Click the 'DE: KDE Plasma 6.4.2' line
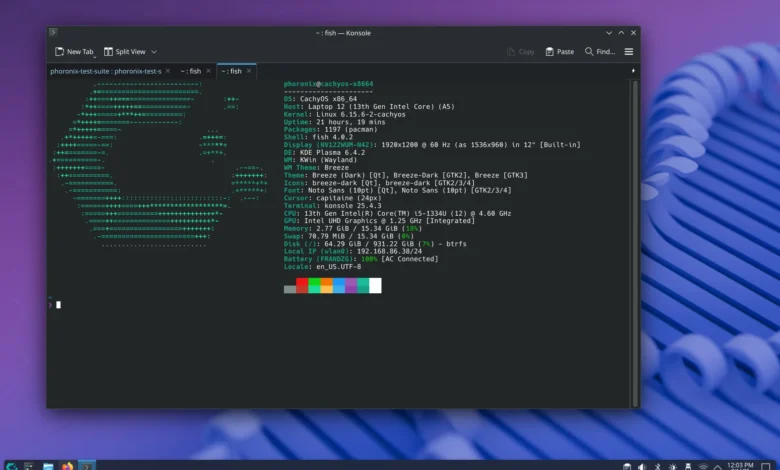The image size is (780, 470). tap(324, 153)
